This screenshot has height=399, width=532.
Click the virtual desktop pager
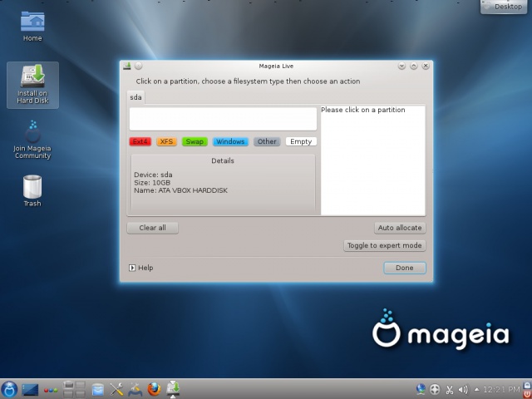coord(74,389)
